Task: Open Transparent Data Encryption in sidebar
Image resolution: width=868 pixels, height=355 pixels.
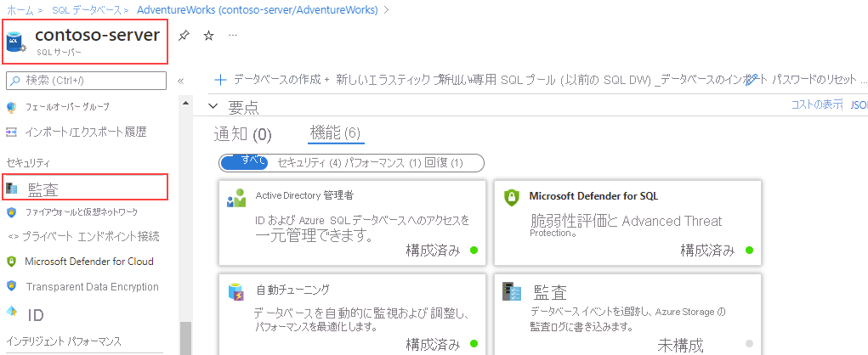Action: pyautogui.click(x=93, y=286)
